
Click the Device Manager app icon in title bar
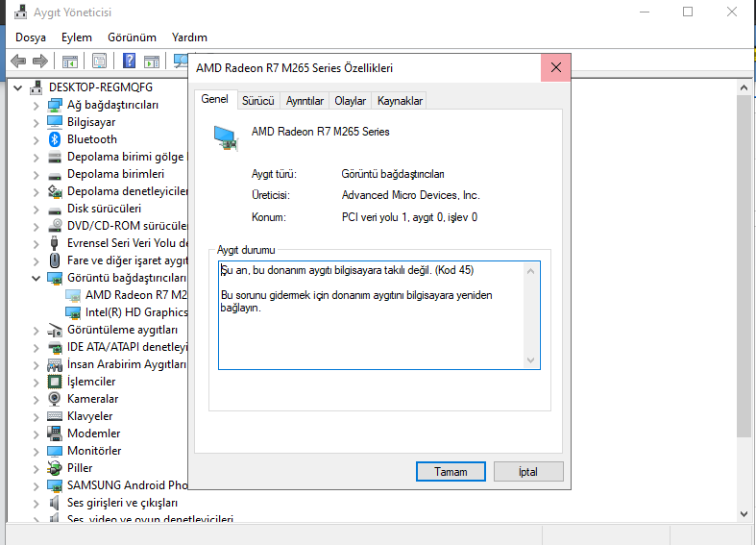pos(20,12)
